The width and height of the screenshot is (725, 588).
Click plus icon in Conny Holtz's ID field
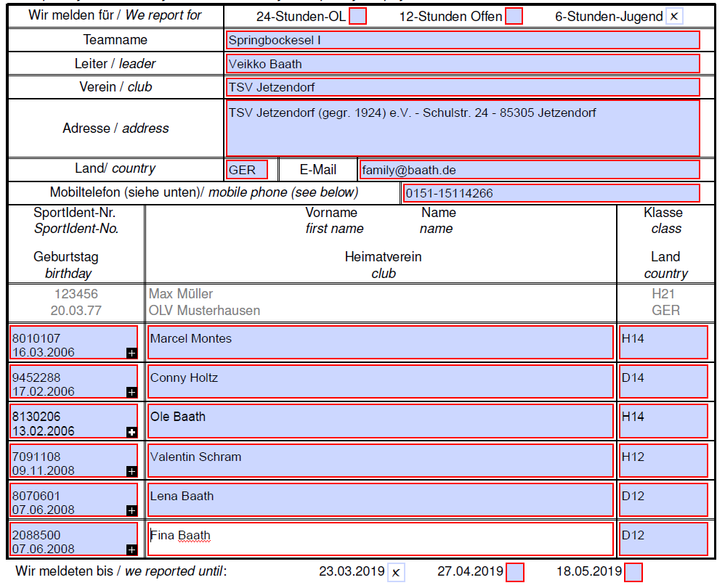tap(131, 392)
